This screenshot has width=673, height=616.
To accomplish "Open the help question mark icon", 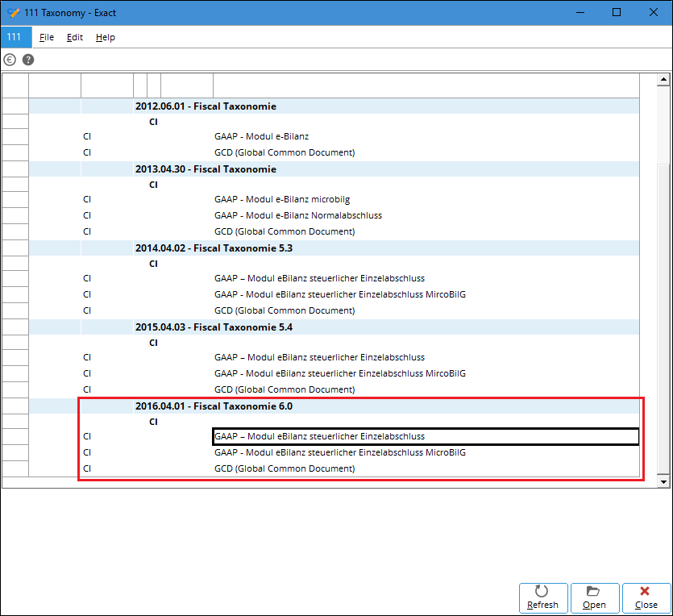I will [x=28, y=60].
